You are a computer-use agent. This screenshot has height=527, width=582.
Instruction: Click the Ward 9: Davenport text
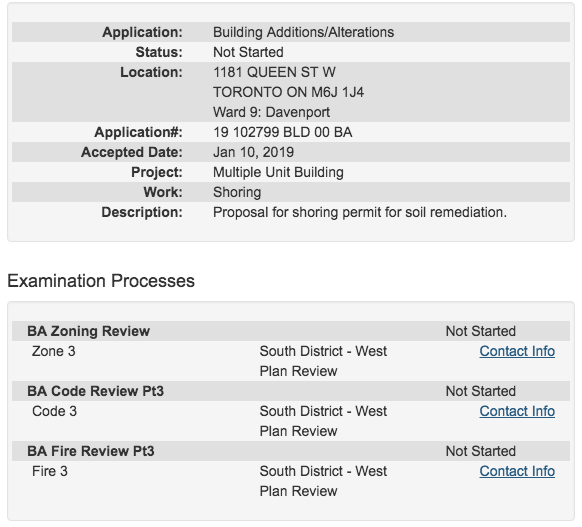pos(271,112)
